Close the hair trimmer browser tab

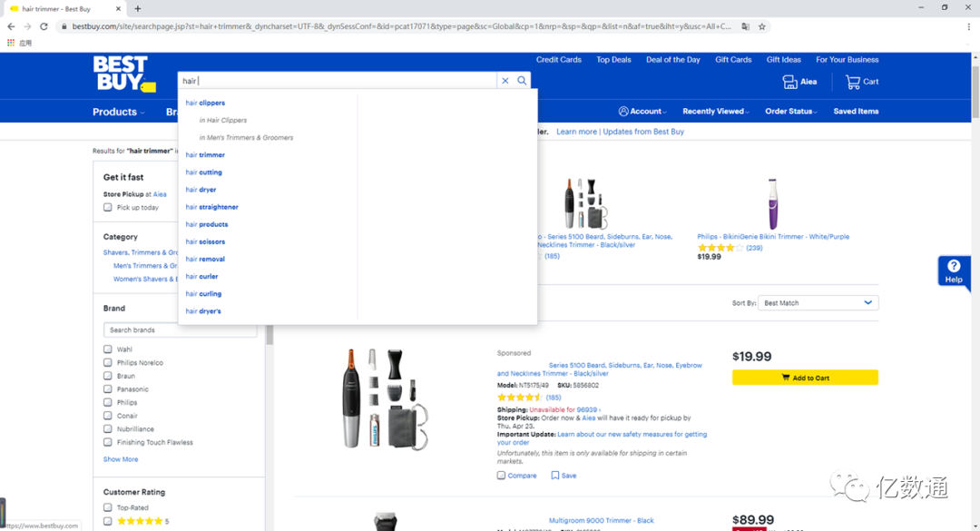pos(118,9)
